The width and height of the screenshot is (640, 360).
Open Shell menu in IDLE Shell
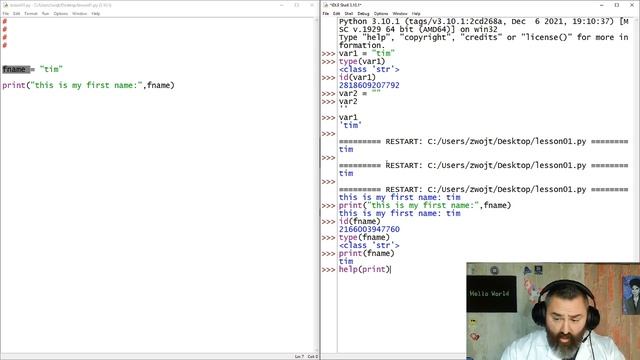pos(349,13)
